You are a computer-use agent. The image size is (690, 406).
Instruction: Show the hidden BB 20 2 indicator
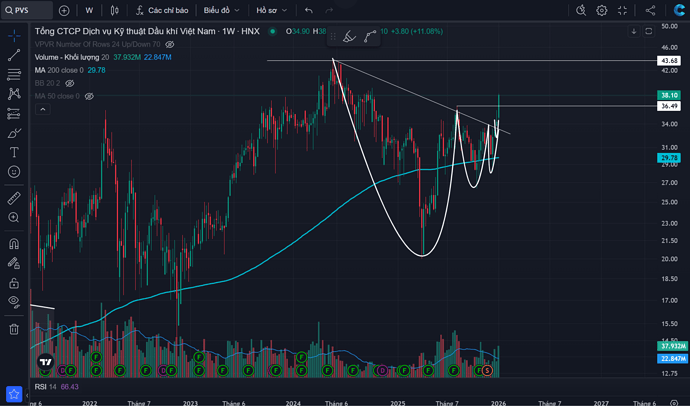point(70,83)
